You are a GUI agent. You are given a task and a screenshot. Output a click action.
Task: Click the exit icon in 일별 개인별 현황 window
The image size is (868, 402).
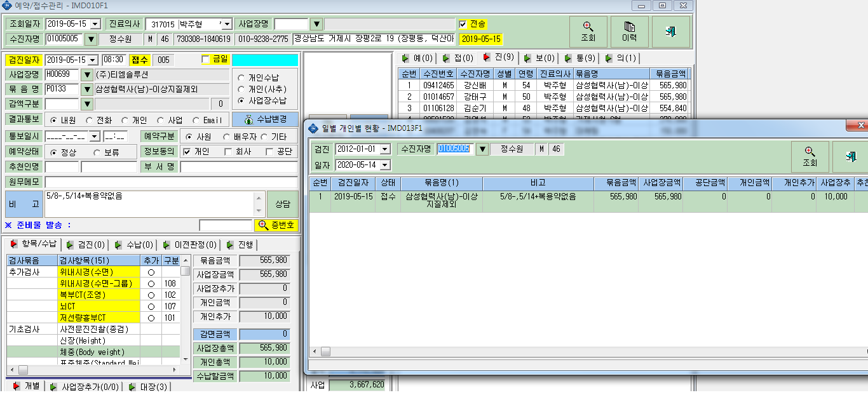pyautogui.click(x=850, y=157)
